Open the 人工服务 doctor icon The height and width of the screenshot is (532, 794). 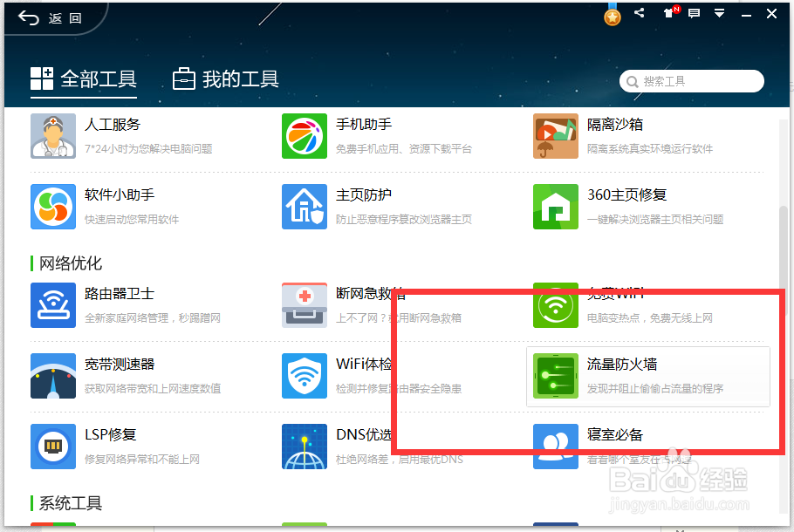point(53,136)
